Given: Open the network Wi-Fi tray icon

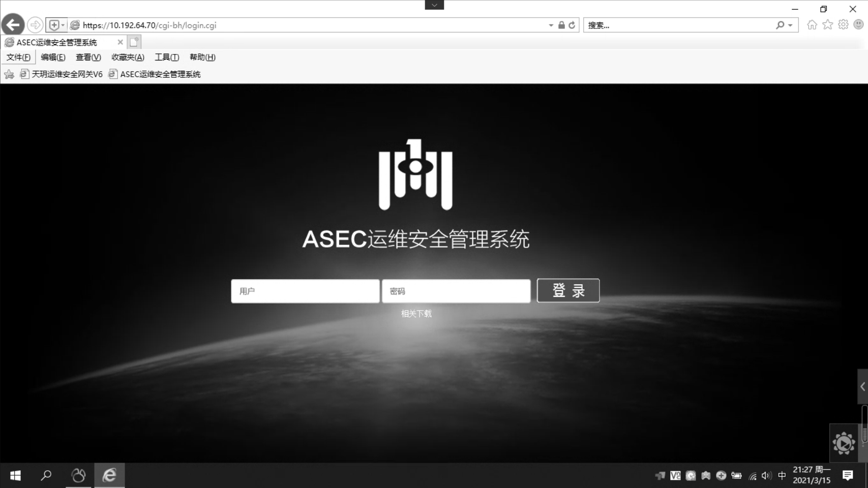Looking at the screenshot, I should pyautogui.click(x=753, y=476).
